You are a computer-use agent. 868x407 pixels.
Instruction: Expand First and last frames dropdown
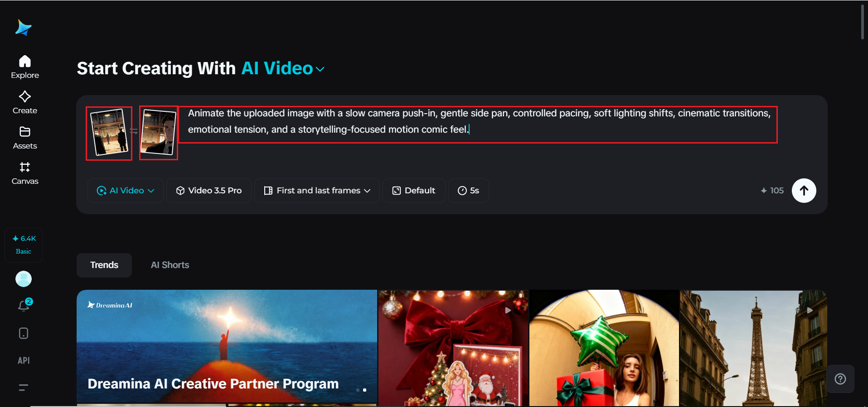tap(317, 191)
